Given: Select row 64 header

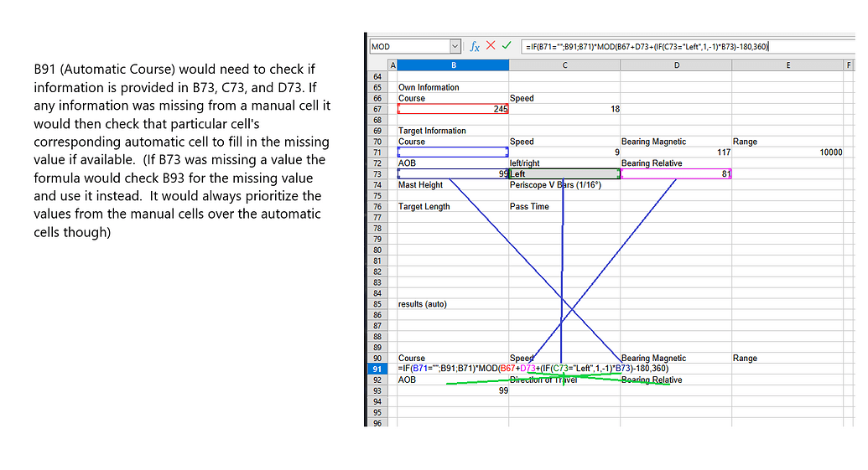Looking at the screenshot, I should [x=377, y=77].
